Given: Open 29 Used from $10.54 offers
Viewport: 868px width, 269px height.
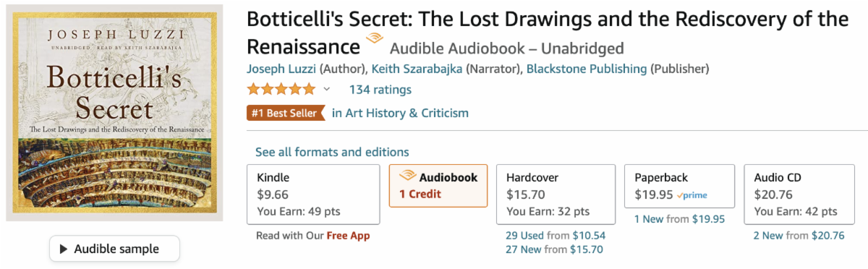Looking at the screenshot, I should pos(556,235).
